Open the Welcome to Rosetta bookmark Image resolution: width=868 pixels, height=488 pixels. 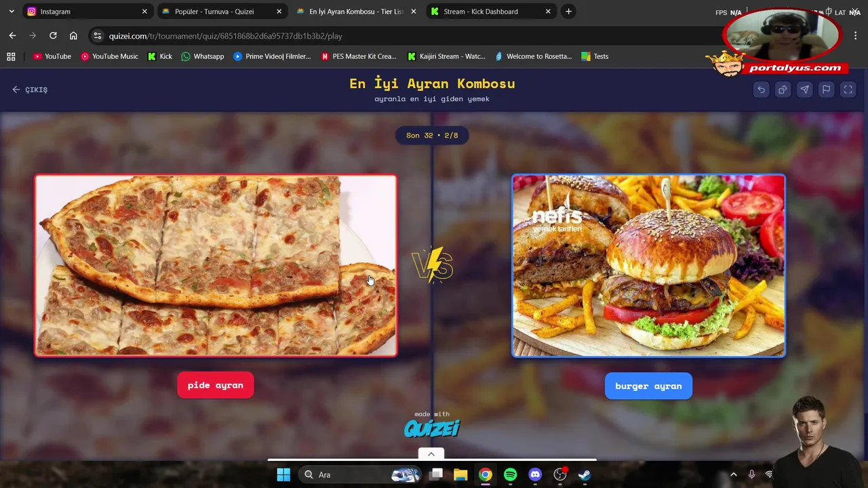click(x=534, y=56)
